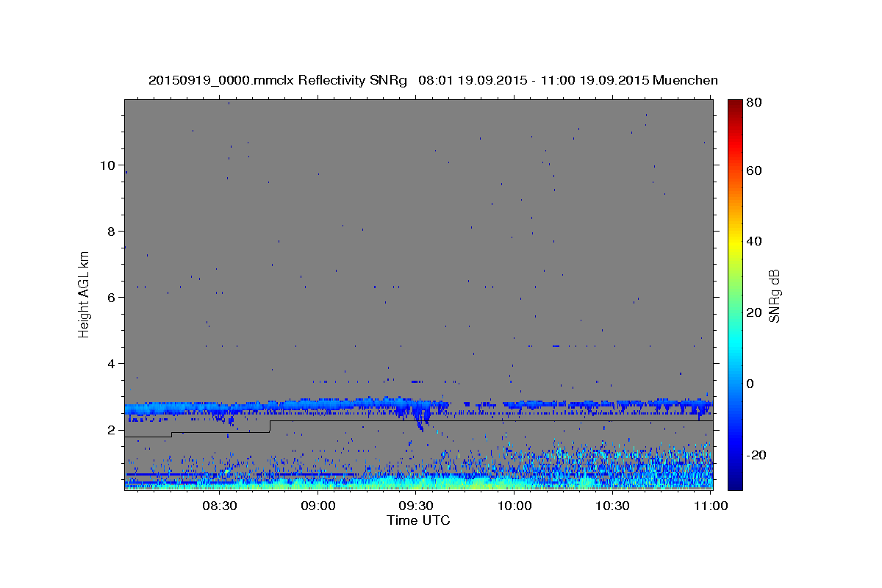Click the dark blue bottom of colorbar

(735, 484)
